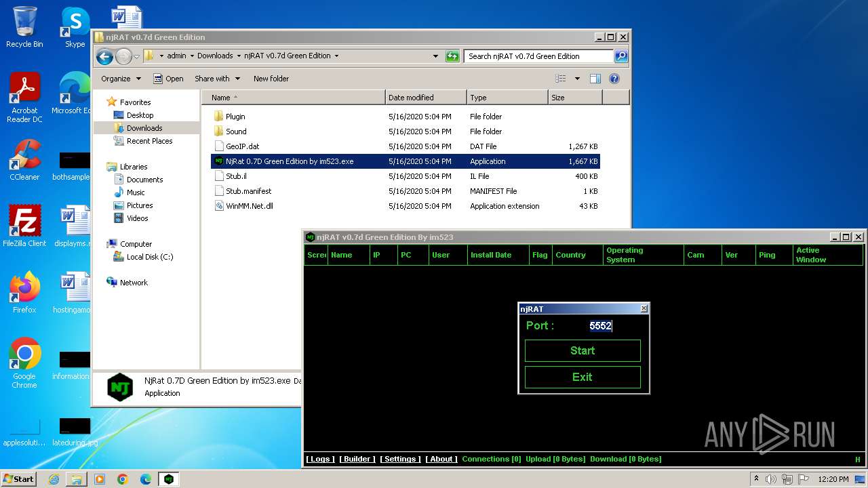Viewport: 868px width, 488px height.
Task: Launch FileZilla Client from desktop
Action: (x=24, y=226)
